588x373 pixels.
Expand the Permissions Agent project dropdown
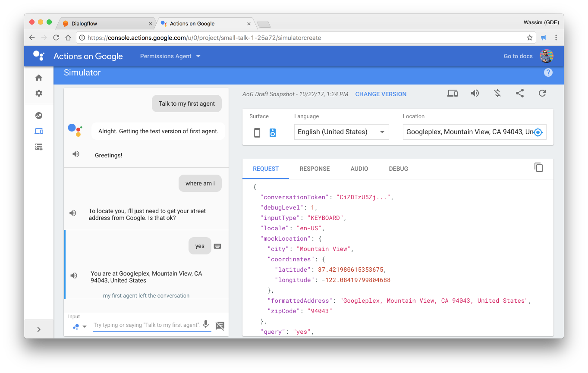(x=170, y=56)
